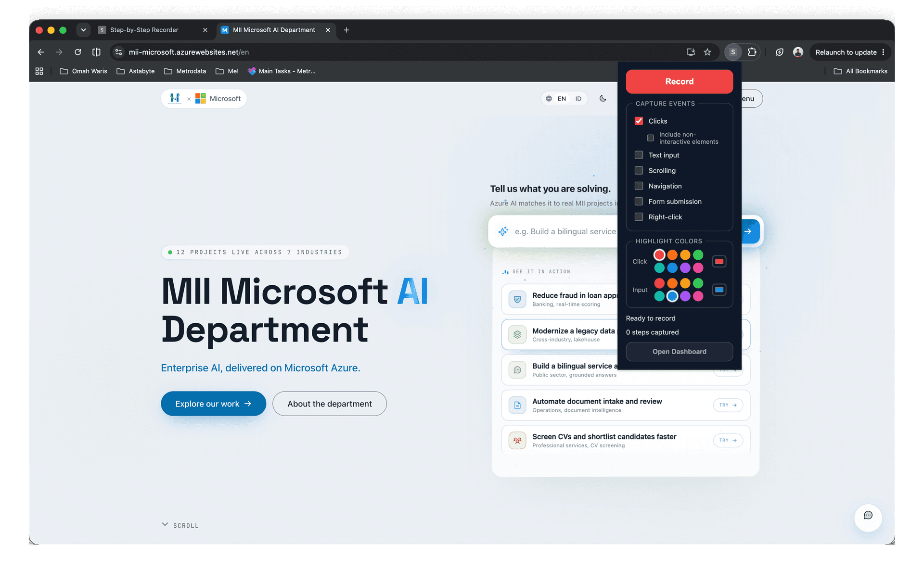Image resolution: width=924 pixels, height=583 pixels.
Task: Choose purple for the Click highlight color
Action: point(685,268)
